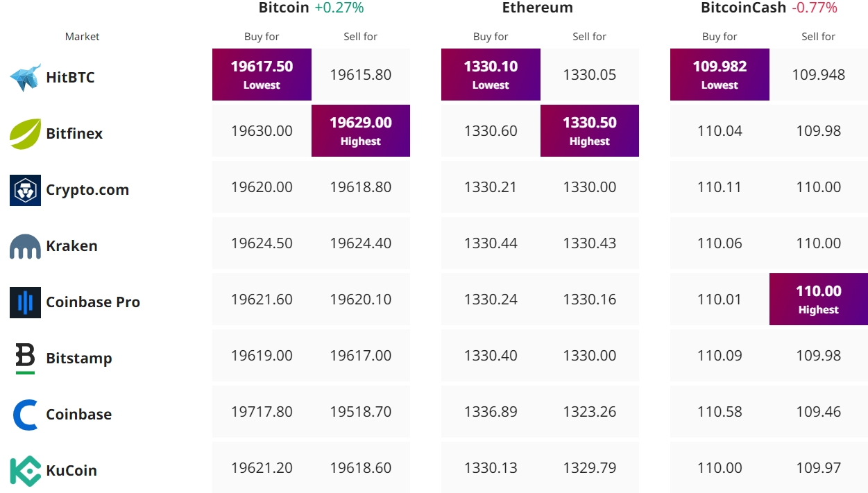
Task: Open the Ethereum column header
Action: tap(538, 8)
